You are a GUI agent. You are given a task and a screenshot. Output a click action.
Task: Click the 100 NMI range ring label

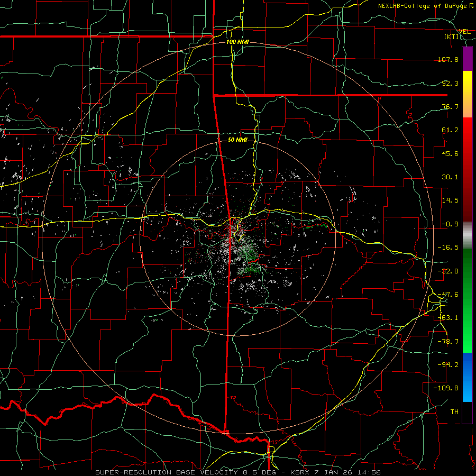pyautogui.click(x=237, y=42)
